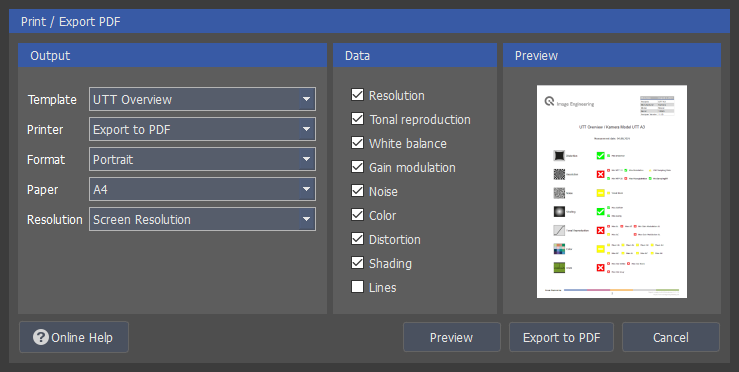
Task: Open the Screen Resolution dropdown
Action: click(x=202, y=219)
